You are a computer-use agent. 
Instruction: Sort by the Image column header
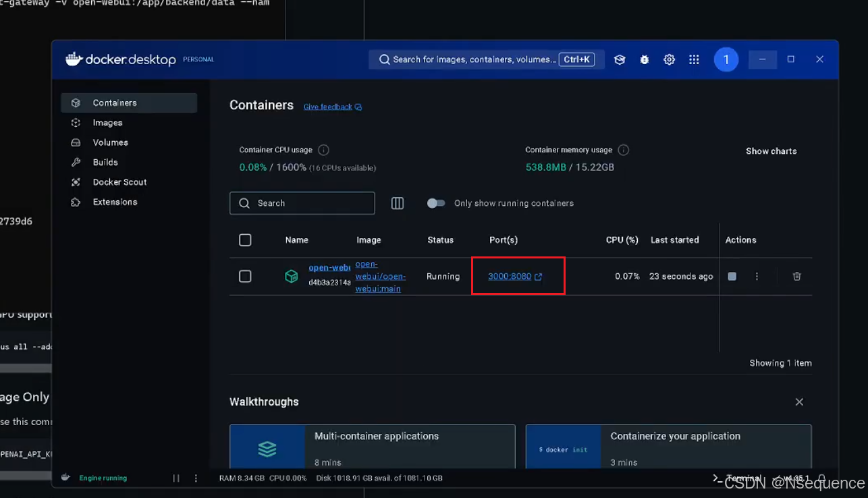click(x=369, y=240)
